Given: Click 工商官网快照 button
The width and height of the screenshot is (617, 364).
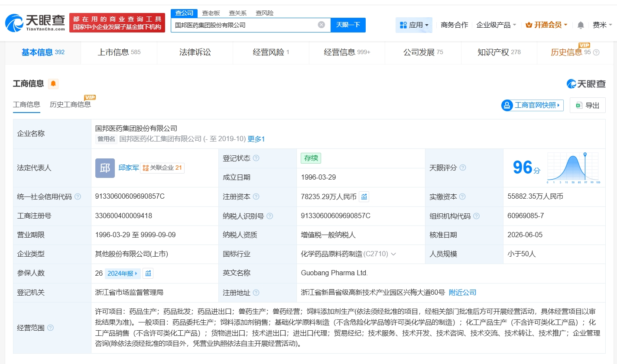Looking at the screenshot, I should (x=532, y=105).
